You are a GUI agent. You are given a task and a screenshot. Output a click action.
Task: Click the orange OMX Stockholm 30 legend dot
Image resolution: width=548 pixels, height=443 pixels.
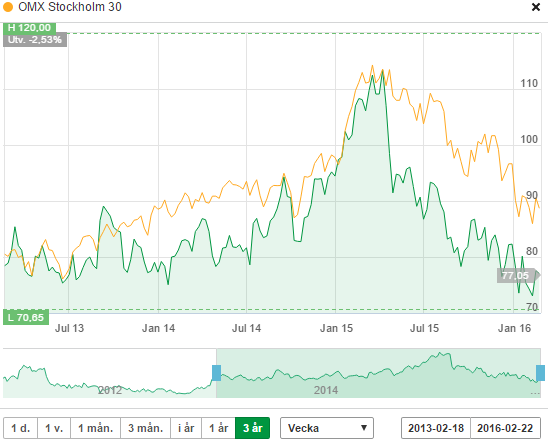(x=8, y=7)
